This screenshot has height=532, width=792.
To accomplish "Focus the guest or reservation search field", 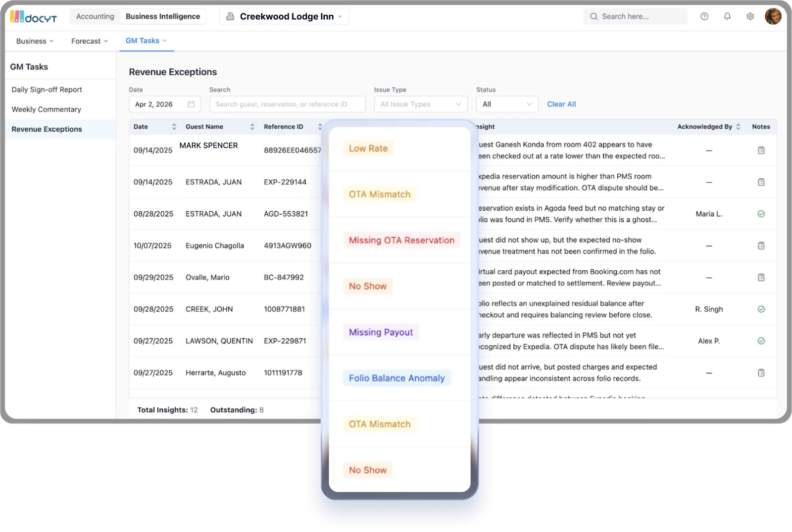I will [x=287, y=104].
